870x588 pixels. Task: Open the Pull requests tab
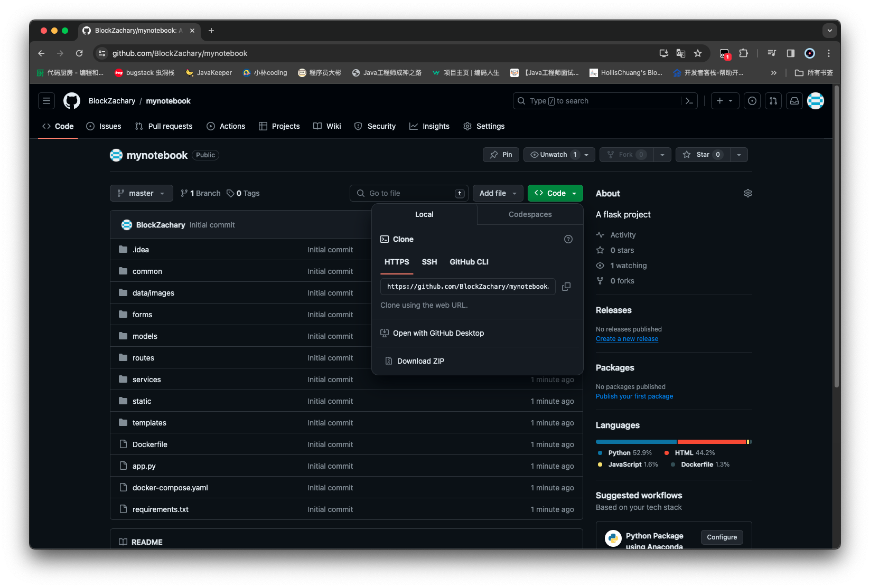pos(164,126)
